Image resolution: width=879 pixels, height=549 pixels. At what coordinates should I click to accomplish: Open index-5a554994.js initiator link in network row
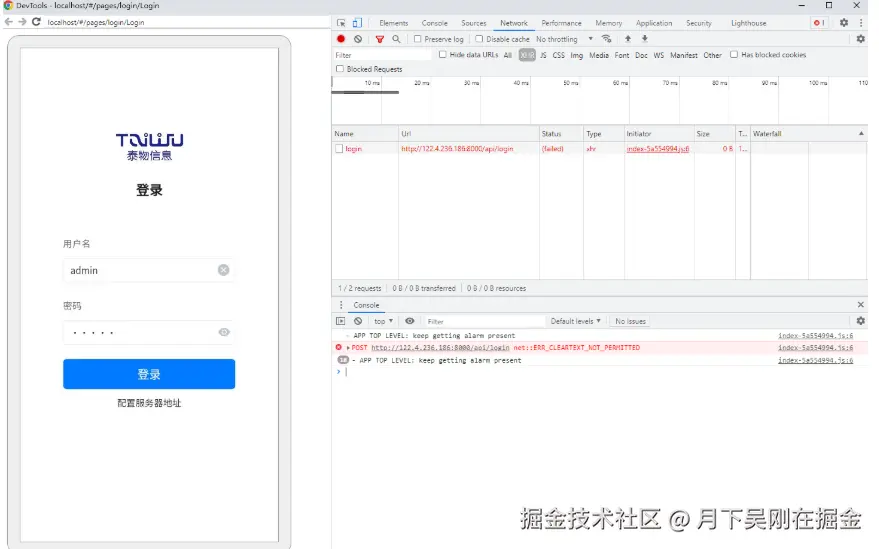click(x=658, y=149)
